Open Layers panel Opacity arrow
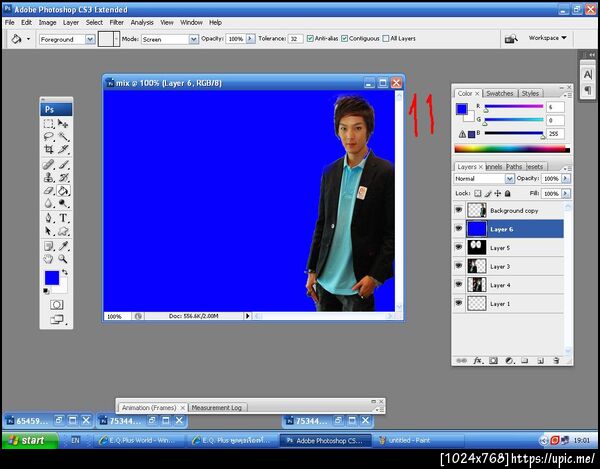This screenshot has height=469, width=600. (x=566, y=179)
